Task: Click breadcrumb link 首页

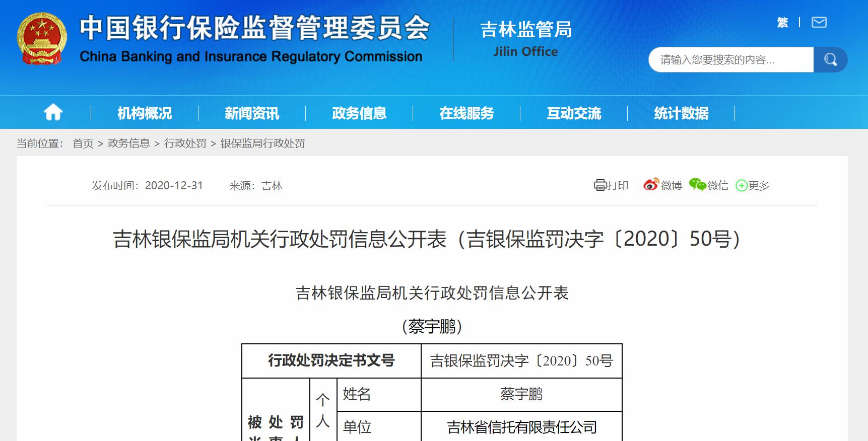Action: coord(83,143)
